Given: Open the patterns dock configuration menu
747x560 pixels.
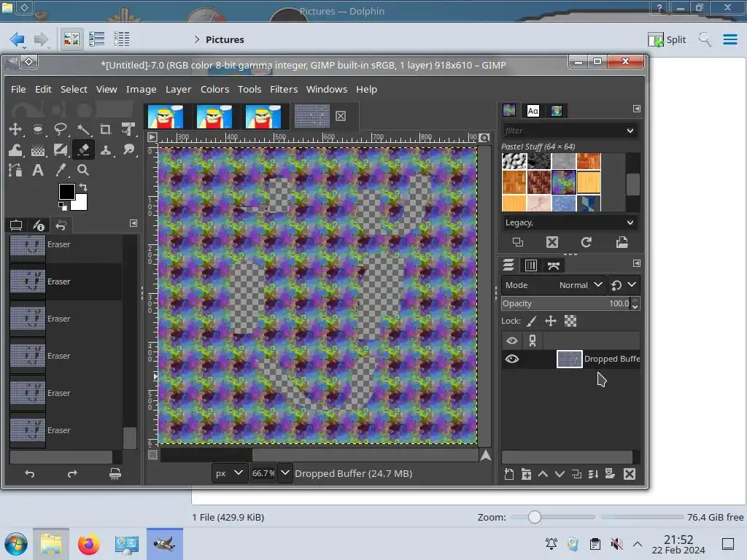Looking at the screenshot, I should (x=636, y=109).
